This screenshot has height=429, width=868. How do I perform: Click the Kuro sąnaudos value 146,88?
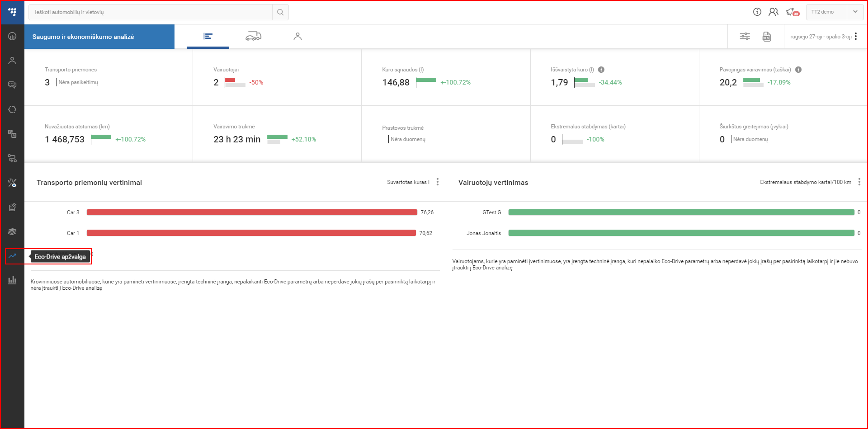[396, 82]
